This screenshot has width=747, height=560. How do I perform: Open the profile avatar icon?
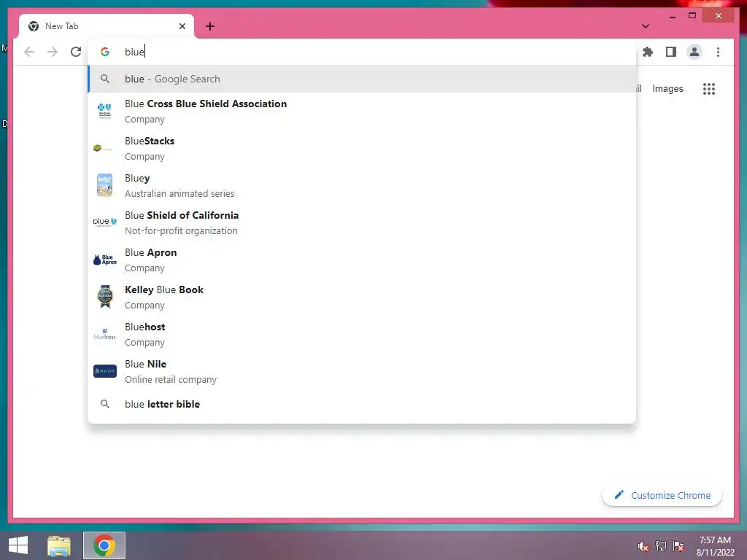[694, 52]
